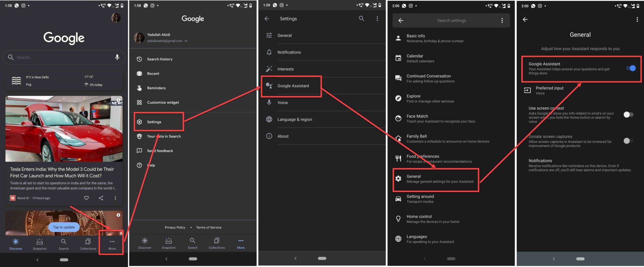
Task: Open the profile avatar on the Discover screen
Action: pos(116,18)
